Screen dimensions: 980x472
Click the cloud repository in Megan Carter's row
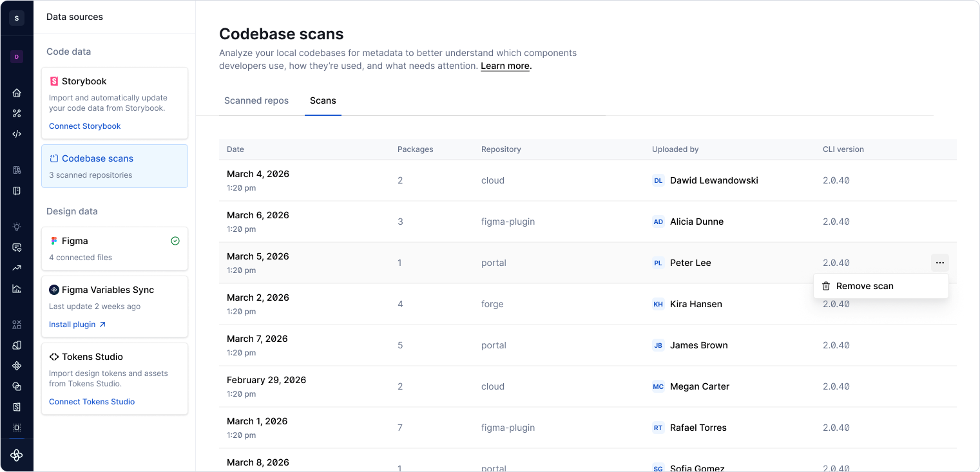[493, 386]
